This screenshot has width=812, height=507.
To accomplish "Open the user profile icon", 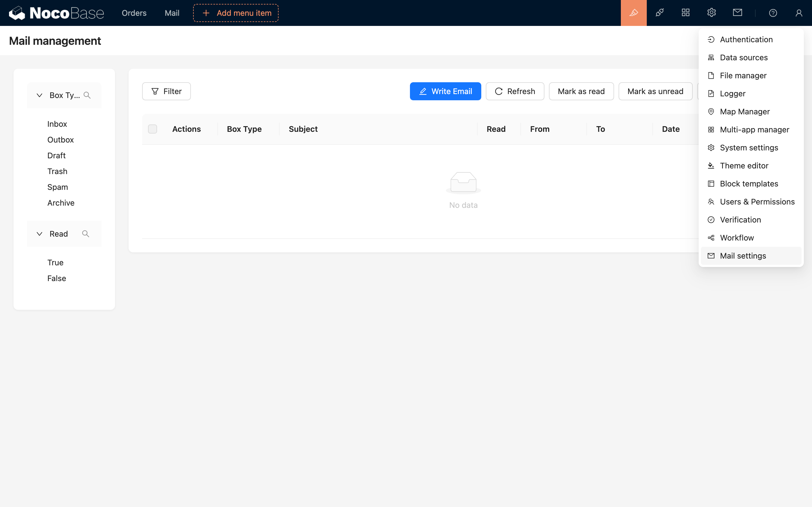I will (798, 13).
